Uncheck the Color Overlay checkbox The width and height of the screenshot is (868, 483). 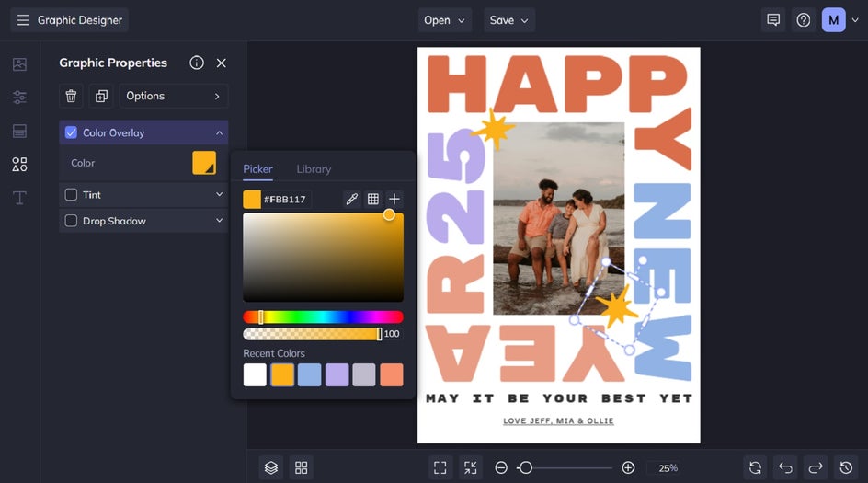(71, 132)
